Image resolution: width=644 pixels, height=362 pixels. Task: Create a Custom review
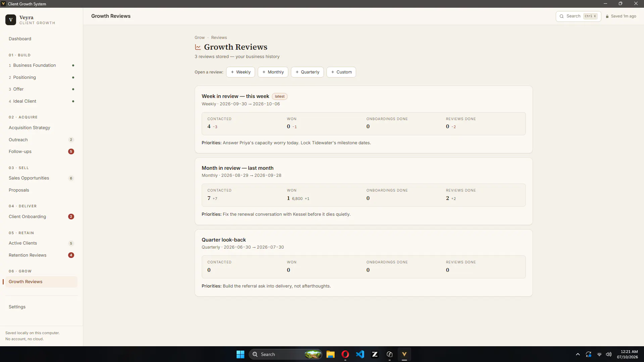click(341, 72)
